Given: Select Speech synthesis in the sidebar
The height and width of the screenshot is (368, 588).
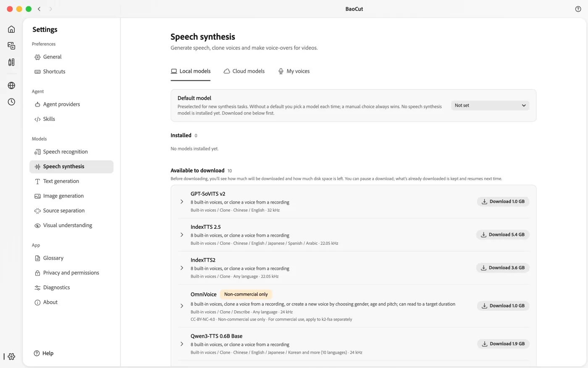Looking at the screenshot, I should click(71, 167).
